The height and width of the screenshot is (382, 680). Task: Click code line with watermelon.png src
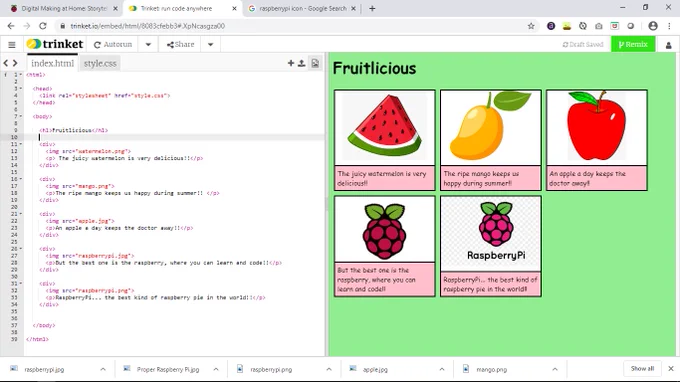88,151
